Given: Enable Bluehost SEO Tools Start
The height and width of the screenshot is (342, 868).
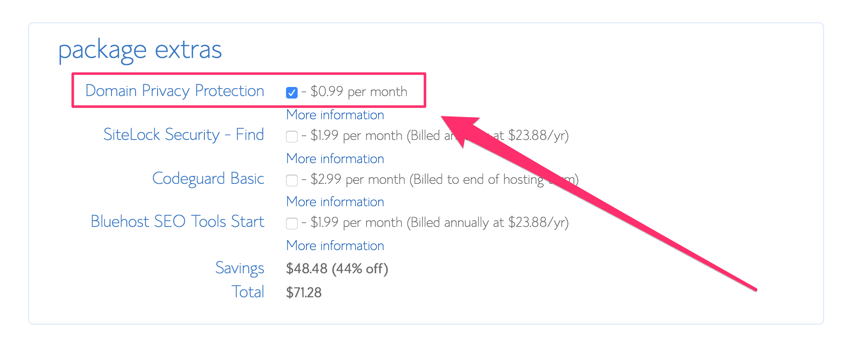Looking at the screenshot, I should [291, 223].
